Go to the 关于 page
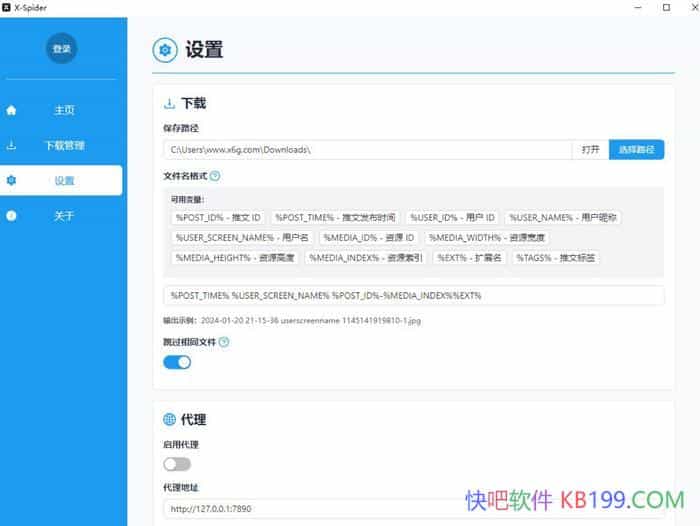Screen dimensions: 700x526 pos(64,216)
